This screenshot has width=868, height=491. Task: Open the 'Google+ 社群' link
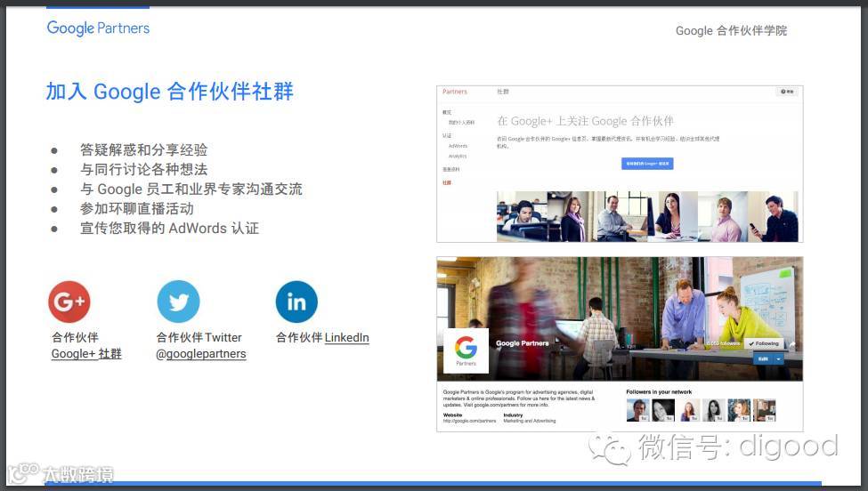(86, 354)
